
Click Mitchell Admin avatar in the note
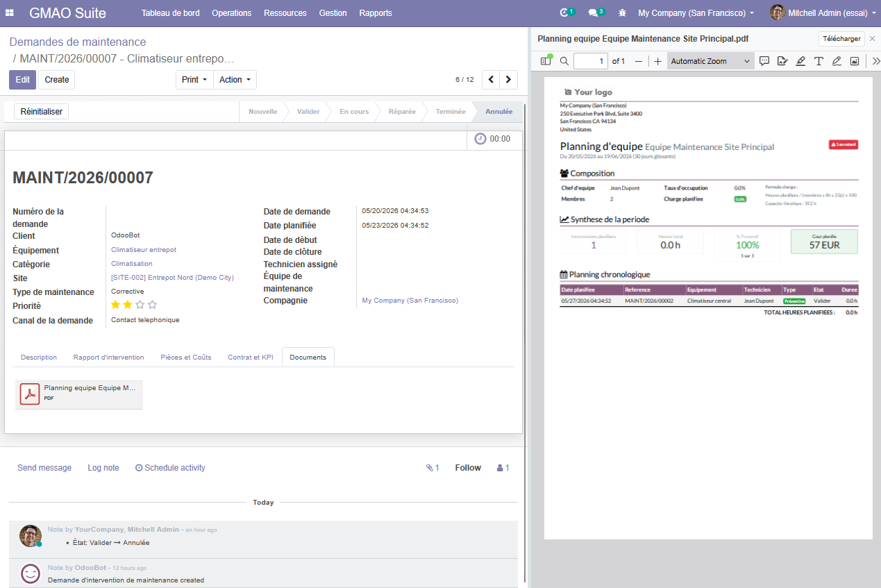coord(31,536)
